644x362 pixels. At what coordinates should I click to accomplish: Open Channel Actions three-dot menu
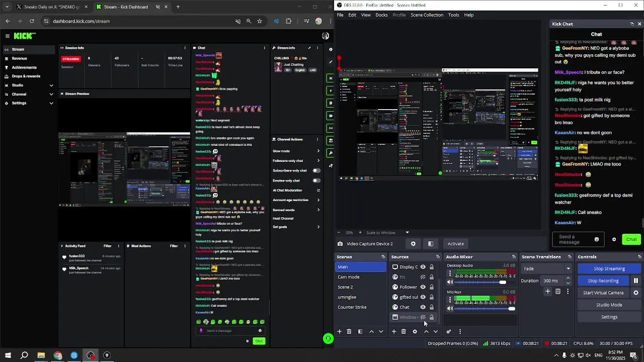coord(317,139)
